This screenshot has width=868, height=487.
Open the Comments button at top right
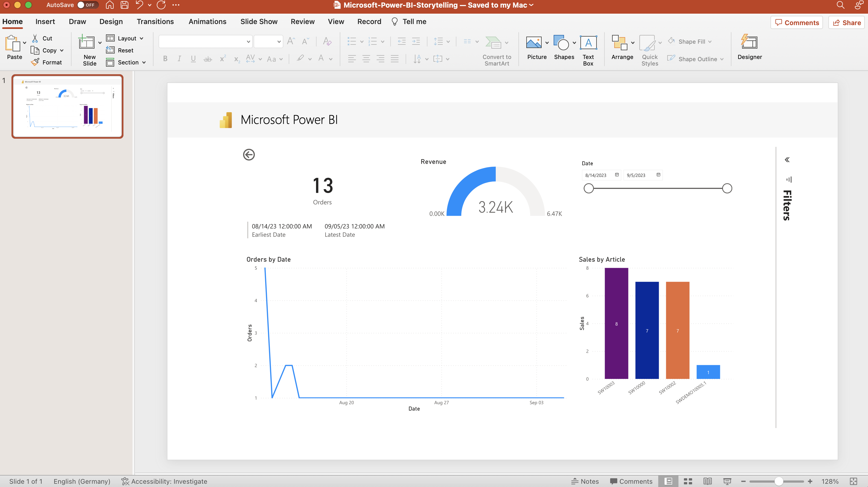[x=796, y=23]
